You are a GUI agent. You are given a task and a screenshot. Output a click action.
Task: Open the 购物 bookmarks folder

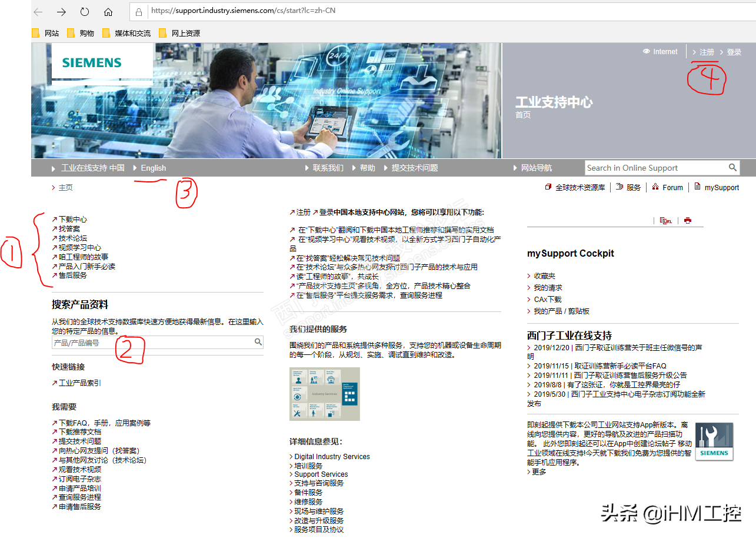click(81, 33)
